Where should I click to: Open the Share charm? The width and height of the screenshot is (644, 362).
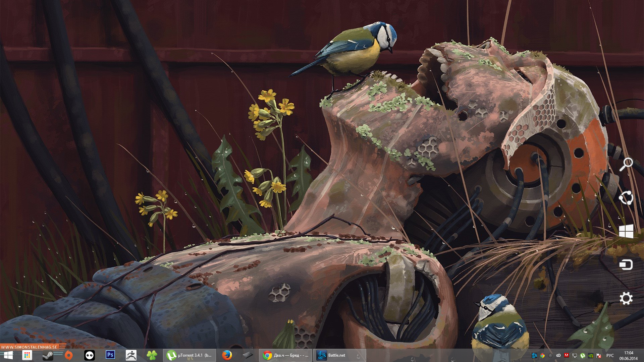point(626,198)
